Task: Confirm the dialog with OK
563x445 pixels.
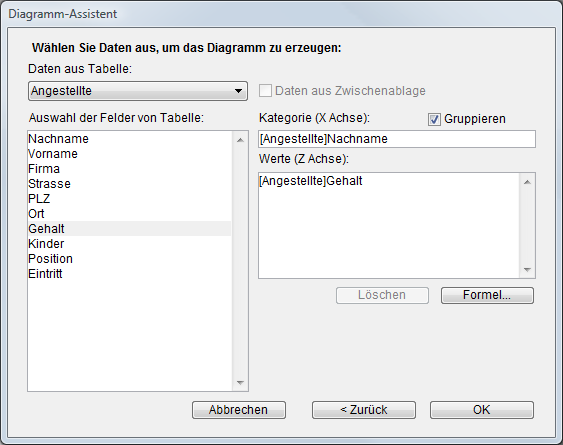Action: (482, 410)
